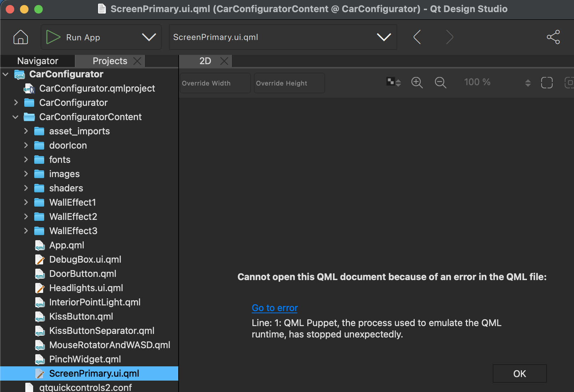Click the Zoom In magnifier icon

pyautogui.click(x=417, y=83)
